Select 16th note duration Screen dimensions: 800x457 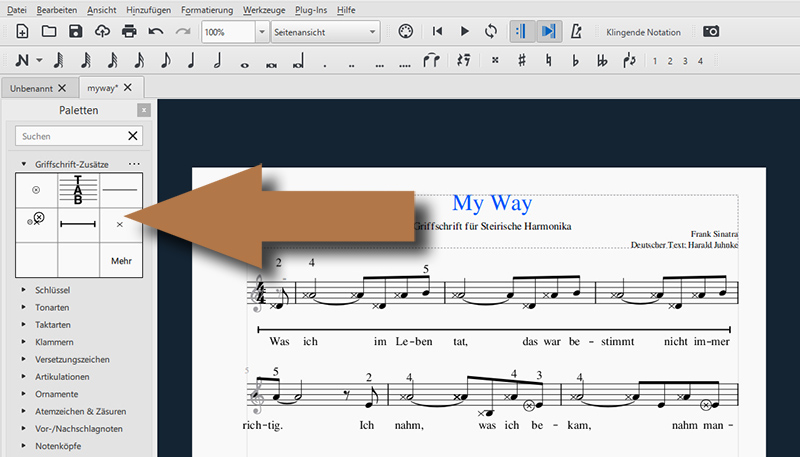tap(139, 61)
